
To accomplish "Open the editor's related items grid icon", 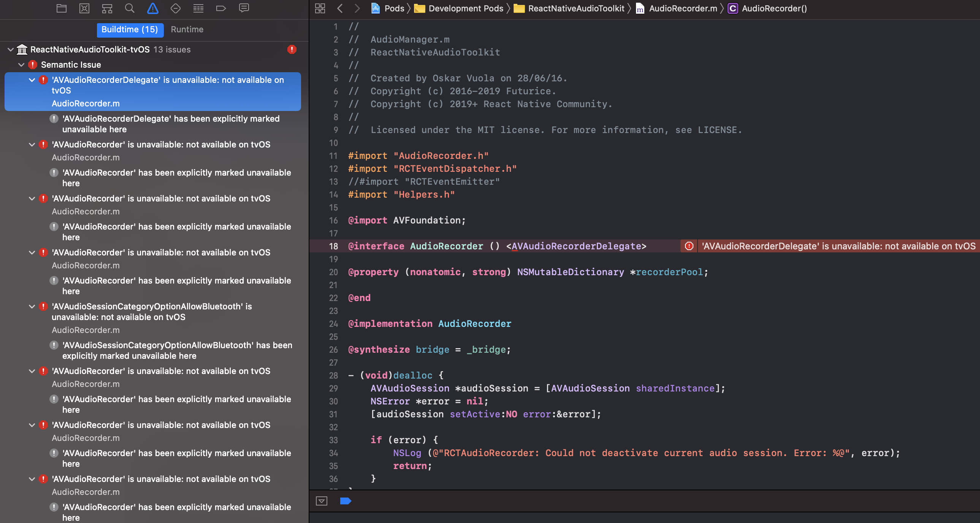I will pyautogui.click(x=320, y=8).
